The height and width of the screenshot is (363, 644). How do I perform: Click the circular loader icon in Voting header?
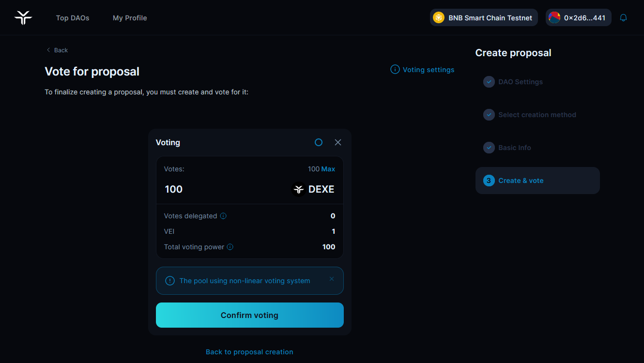tap(319, 142)
